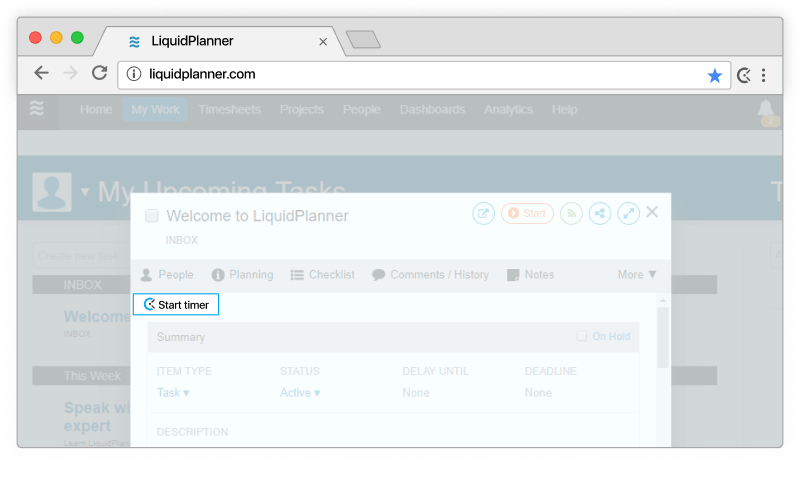Open the Task item type dropdown

tap(173, 393)
